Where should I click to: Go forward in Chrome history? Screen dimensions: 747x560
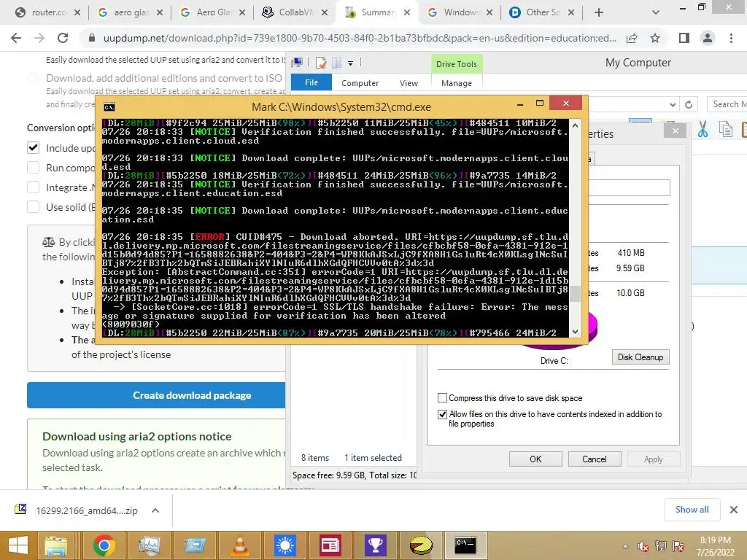39,38
